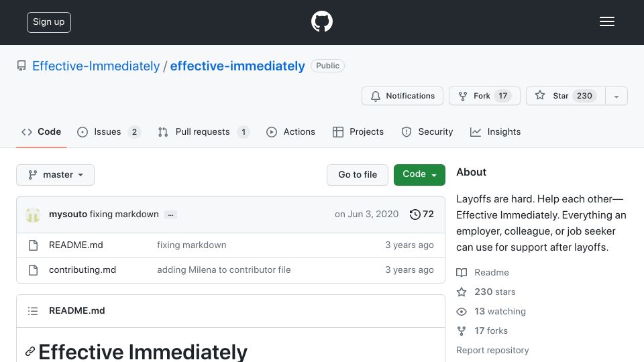Viewport: 644px width, 362px height.
Task: Click the commit date 'on Jun 3, 2020'
Action: 366,215
